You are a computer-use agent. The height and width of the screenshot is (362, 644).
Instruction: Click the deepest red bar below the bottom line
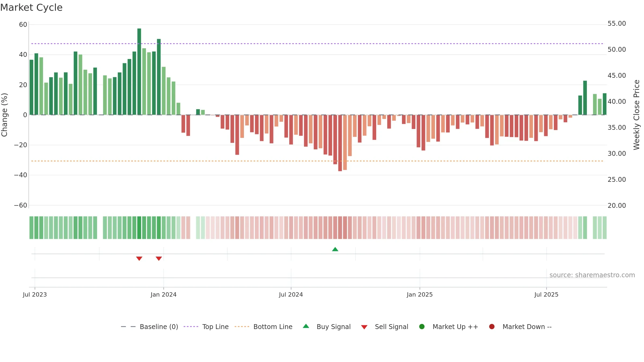click(x=340, y=143)
